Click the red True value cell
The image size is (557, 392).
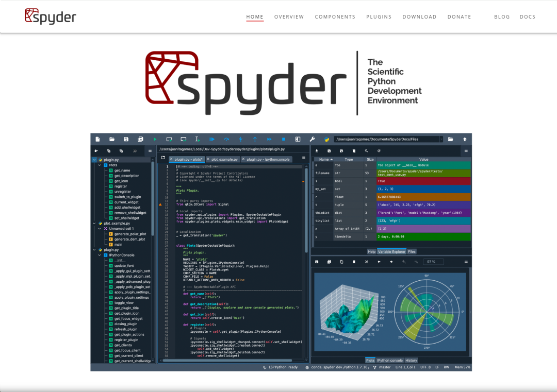(423, 181)
